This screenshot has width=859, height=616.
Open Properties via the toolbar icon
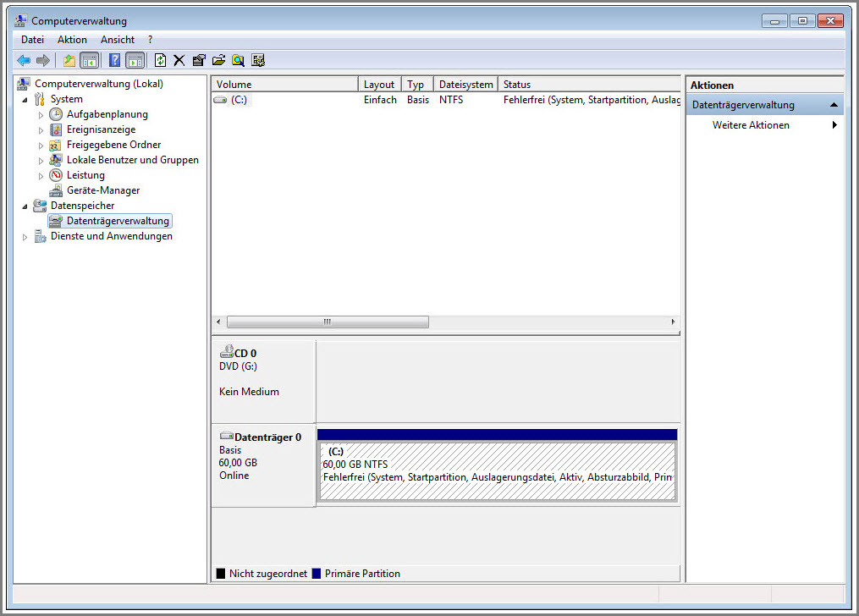click(x=199, y=60)
